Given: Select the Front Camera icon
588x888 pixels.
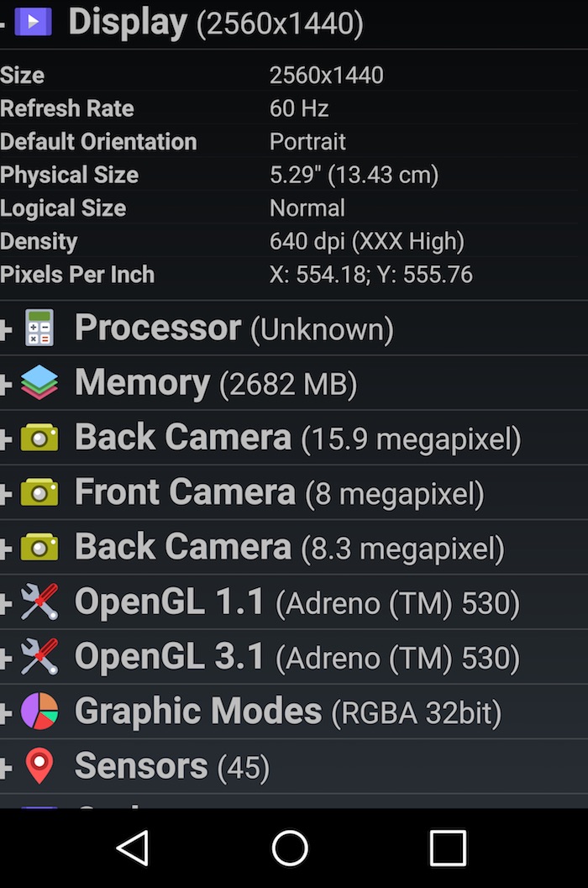Looking at the screenshot, I should pyautogui.click(x=38, y=492).
